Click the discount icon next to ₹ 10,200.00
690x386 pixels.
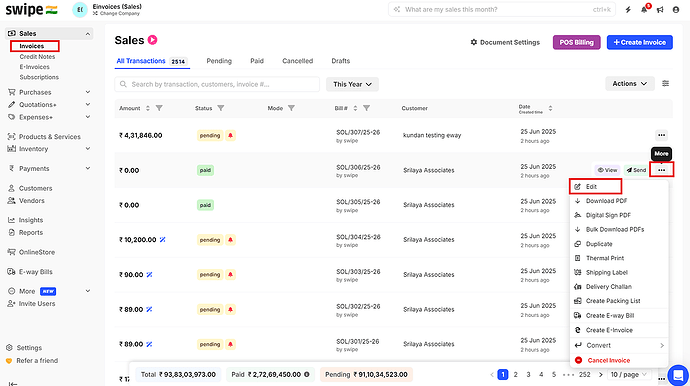[162, 240]
